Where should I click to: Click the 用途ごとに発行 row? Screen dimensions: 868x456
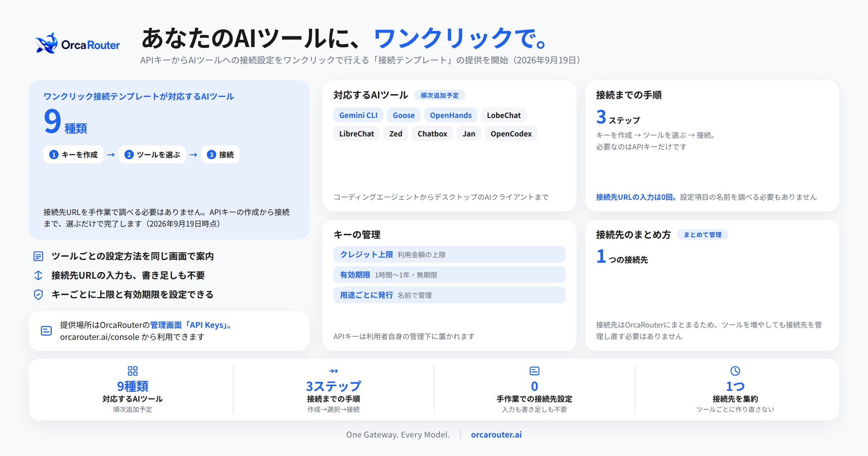pos(450,295)
